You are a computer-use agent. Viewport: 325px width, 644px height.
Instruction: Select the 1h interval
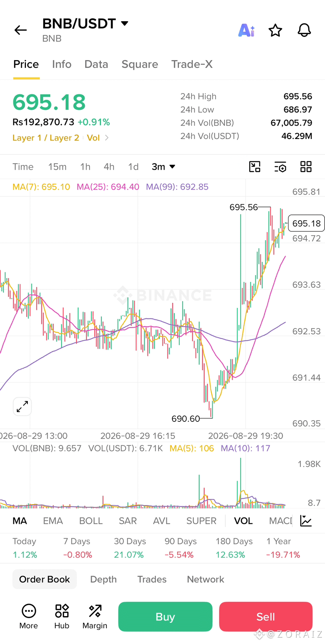pos(85,167)
